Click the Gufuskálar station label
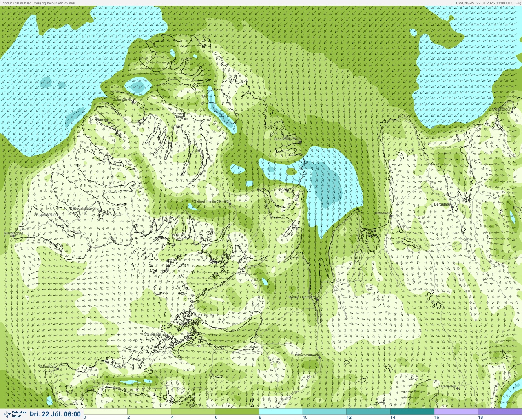 coord(47,366)
